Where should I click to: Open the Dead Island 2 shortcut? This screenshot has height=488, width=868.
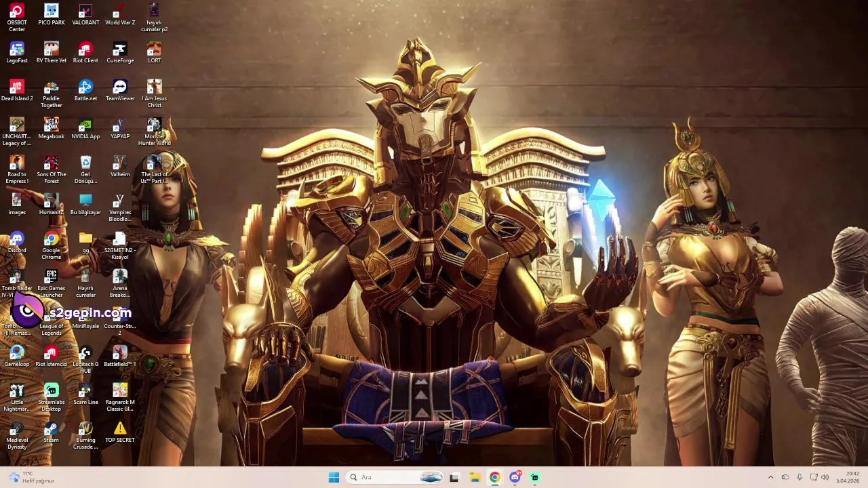pos(17,91)
